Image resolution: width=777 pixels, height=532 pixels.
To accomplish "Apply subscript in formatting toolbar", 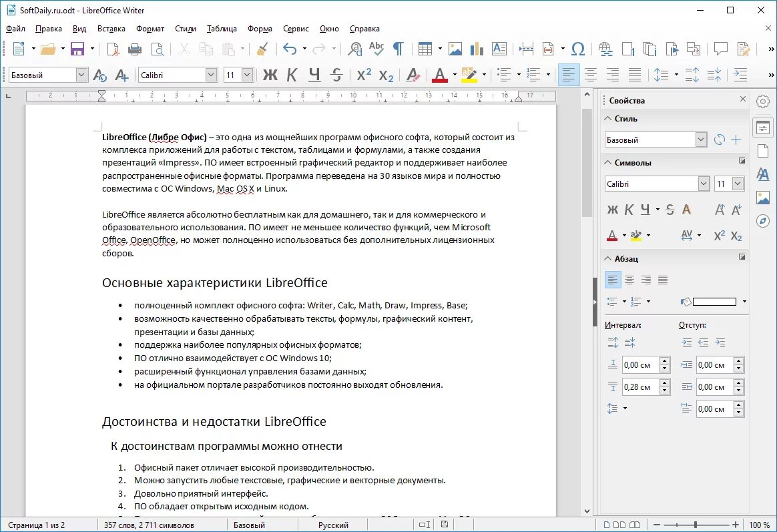I will [x=386, y=75].
